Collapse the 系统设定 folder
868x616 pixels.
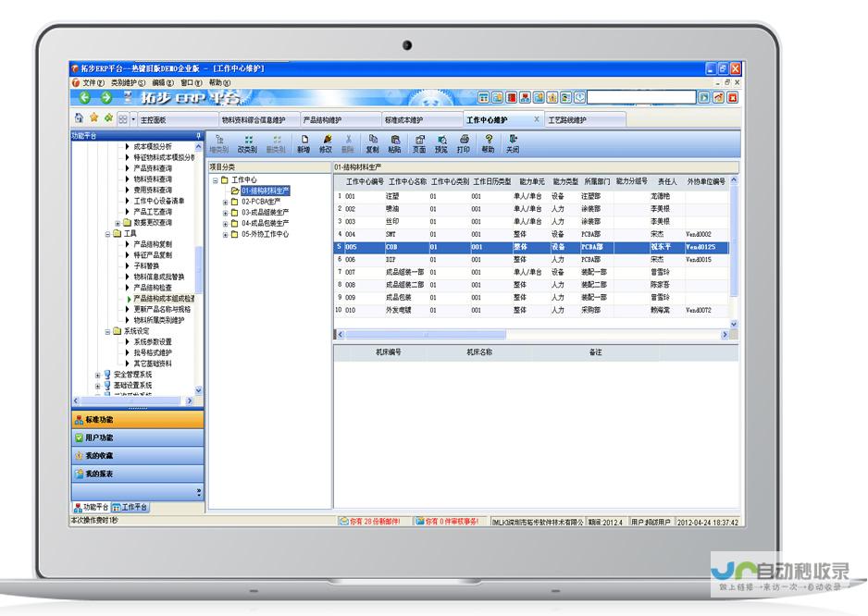[108, 331]
